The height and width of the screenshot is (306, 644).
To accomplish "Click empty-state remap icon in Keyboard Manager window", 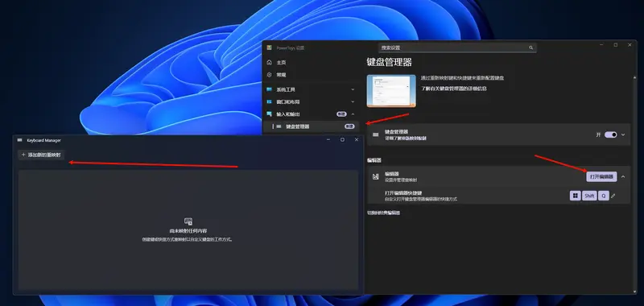I will [x=188, y=221].
